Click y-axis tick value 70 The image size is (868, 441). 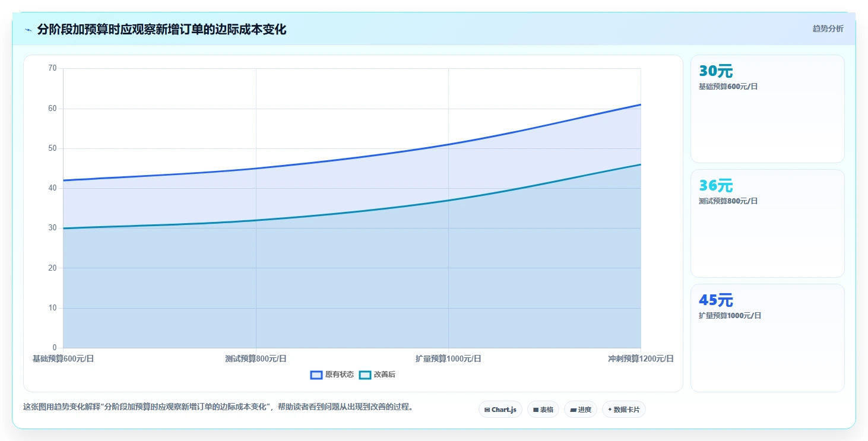coord(52,68)
